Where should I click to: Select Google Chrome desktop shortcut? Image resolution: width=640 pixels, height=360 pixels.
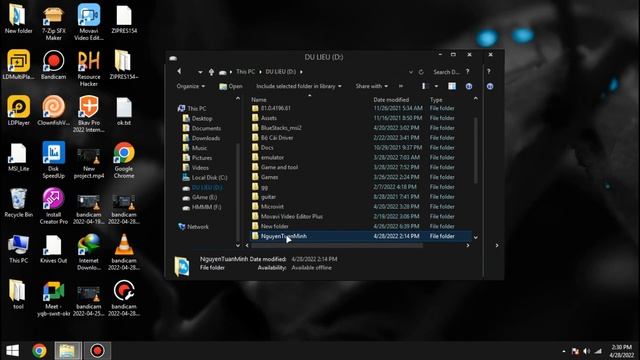pos(124,160)
